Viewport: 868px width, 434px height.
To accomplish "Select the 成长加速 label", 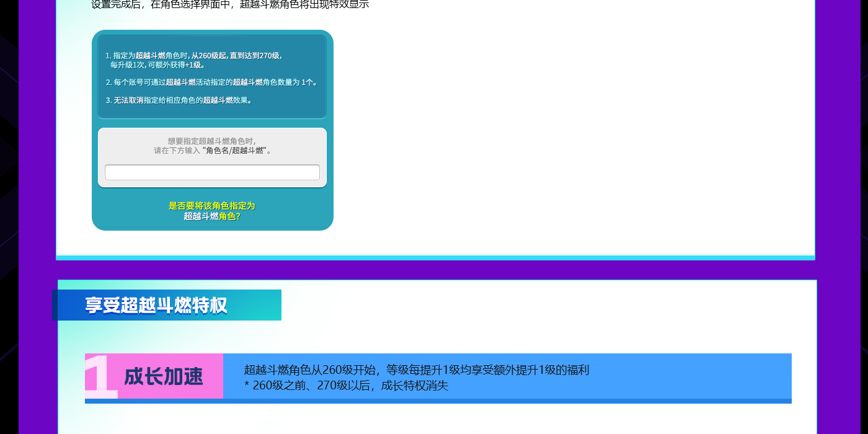I will tap(164, 376).
